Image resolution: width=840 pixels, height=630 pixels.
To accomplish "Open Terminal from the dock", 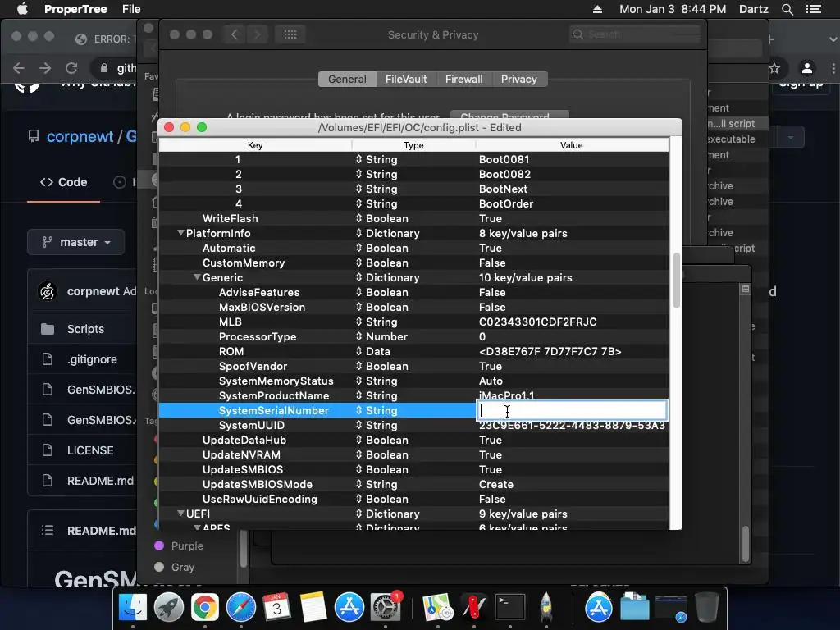I will pyautogui.click(x=509, y=608).
